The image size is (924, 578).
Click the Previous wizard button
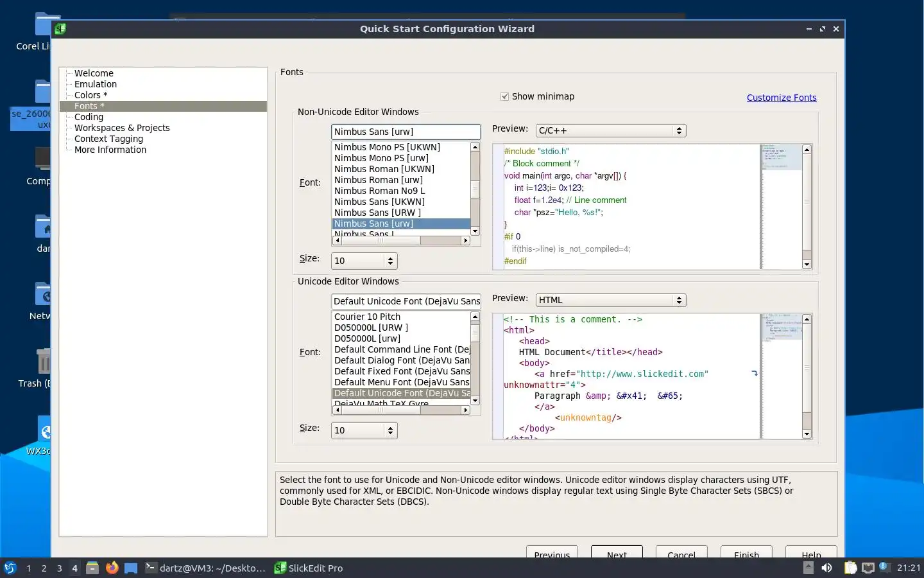click(x=552, y=552)
